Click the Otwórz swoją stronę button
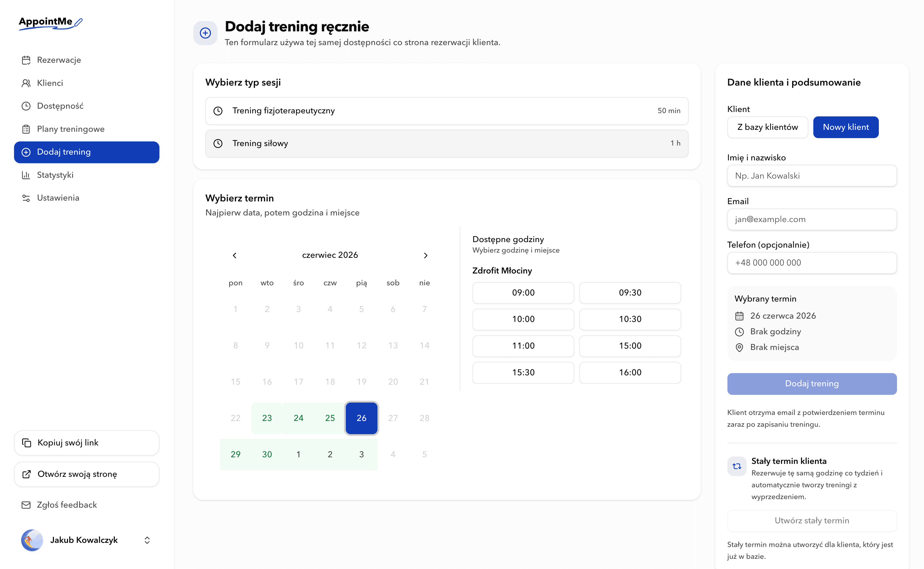This screenshot has width=924, height=569. pos(87,474)
